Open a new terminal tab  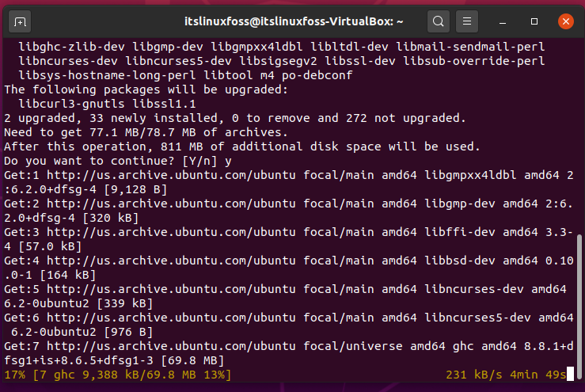click(x=20, y=21)
